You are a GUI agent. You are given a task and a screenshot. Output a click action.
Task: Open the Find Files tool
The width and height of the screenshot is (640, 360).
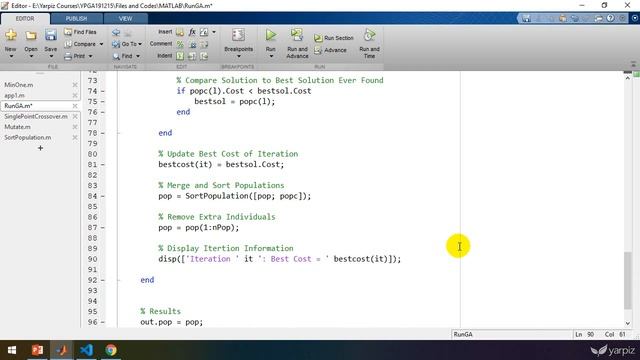80,32
